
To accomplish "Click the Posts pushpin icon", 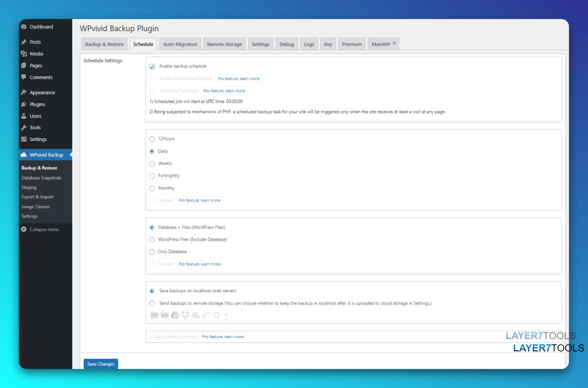I will point(24,42).
